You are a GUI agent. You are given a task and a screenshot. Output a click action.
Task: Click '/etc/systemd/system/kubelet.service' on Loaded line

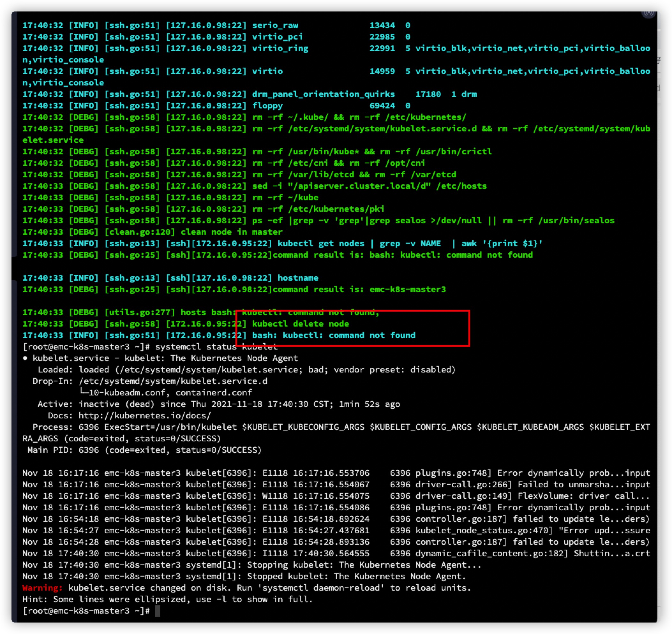[x=209, y=370]
